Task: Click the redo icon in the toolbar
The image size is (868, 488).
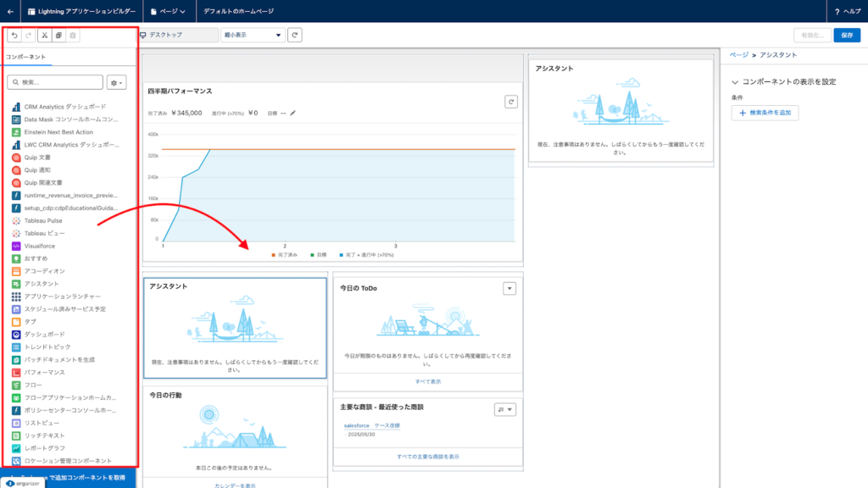Action: (29, 36)
